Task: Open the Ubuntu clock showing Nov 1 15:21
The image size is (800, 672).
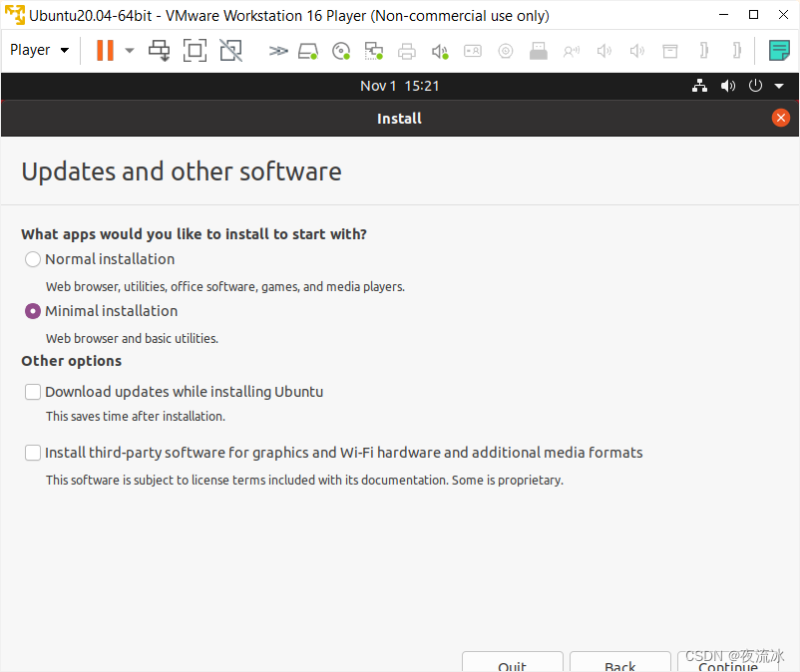Action: pos(399,86)
